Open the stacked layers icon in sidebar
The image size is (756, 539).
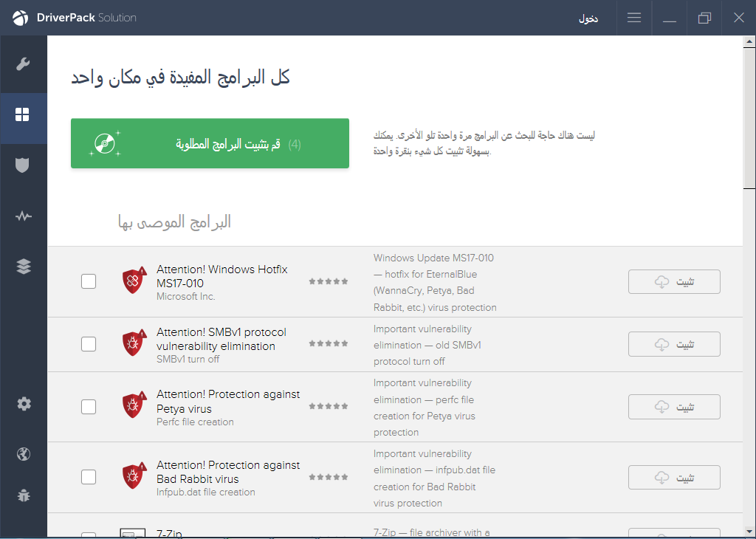pos(23,266)
